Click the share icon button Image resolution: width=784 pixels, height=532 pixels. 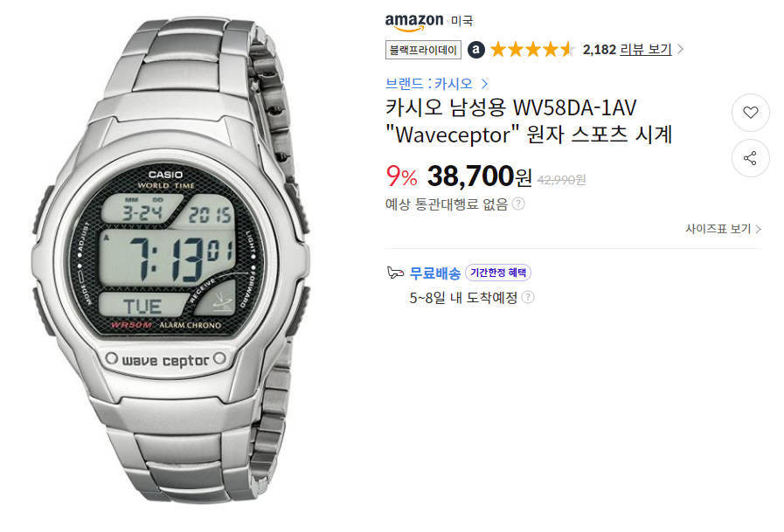pos(750,158)
